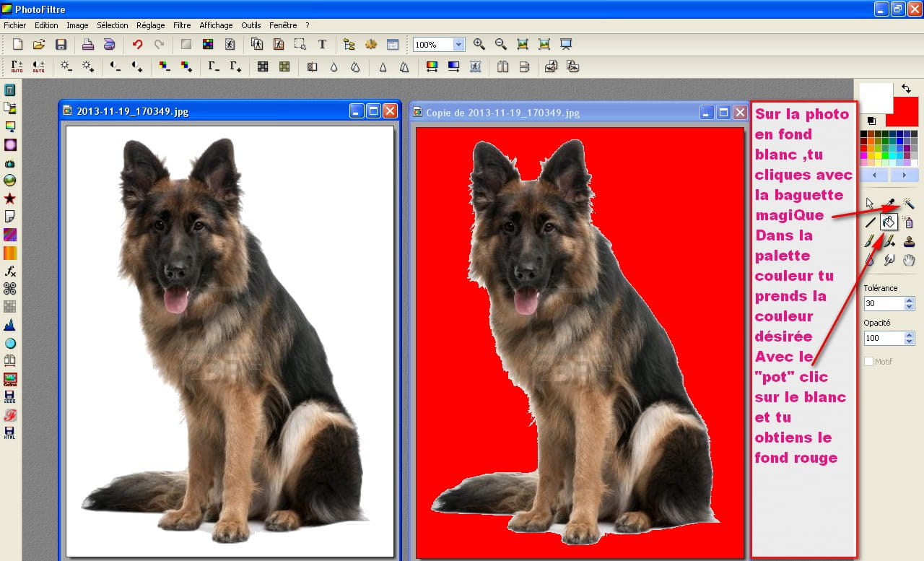Select the Clone Stamp tool
924x561 pixels.
point(909,241)
